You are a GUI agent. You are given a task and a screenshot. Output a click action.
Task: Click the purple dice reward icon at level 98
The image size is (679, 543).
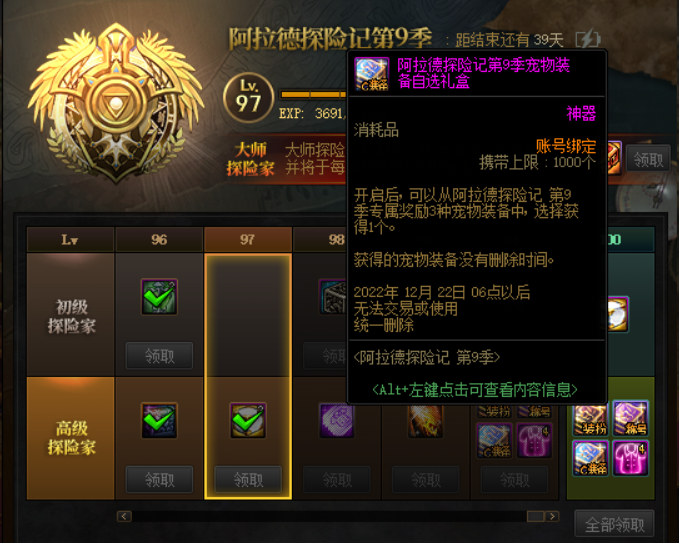[336, 420]
